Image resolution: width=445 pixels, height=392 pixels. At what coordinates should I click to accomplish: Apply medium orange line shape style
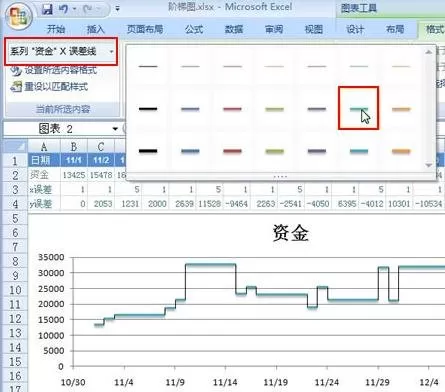[x=401, y=109]
